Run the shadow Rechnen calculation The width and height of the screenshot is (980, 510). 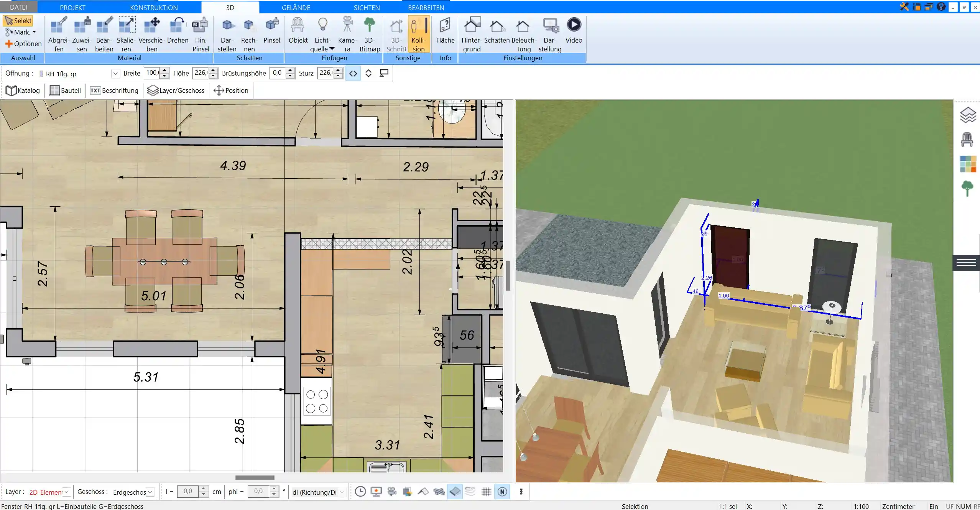[249, 34]
